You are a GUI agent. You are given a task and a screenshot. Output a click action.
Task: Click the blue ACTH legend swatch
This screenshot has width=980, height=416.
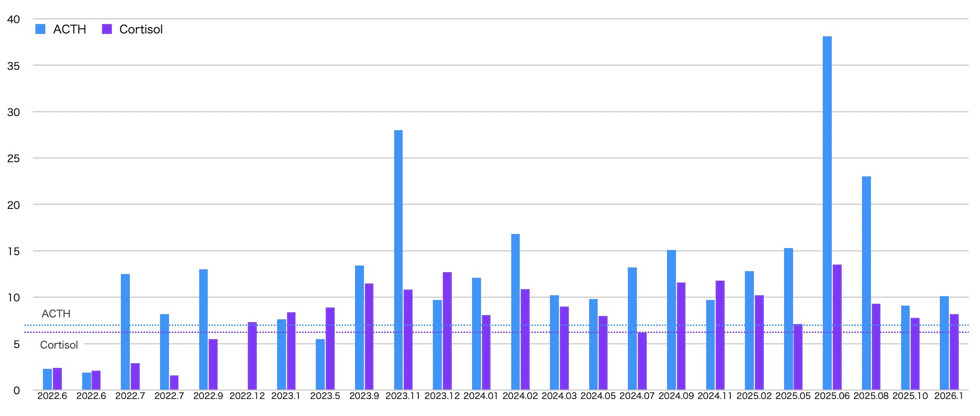(x=41, y=29)
